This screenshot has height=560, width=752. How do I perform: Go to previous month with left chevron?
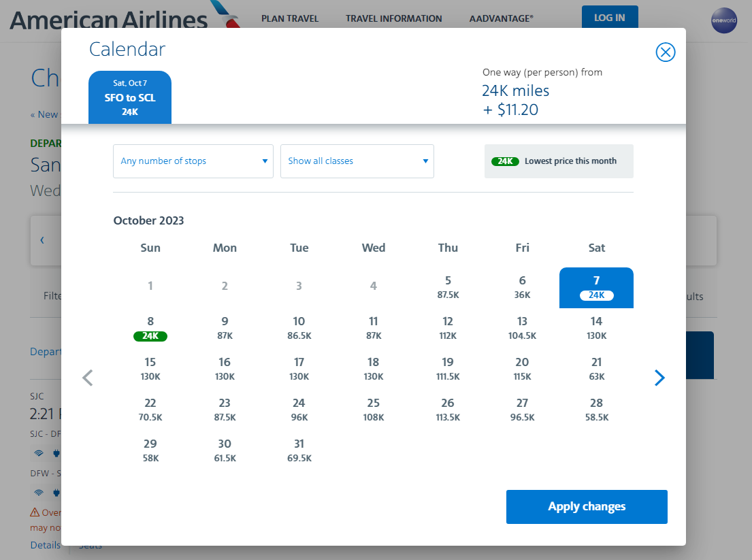[87, 378]
